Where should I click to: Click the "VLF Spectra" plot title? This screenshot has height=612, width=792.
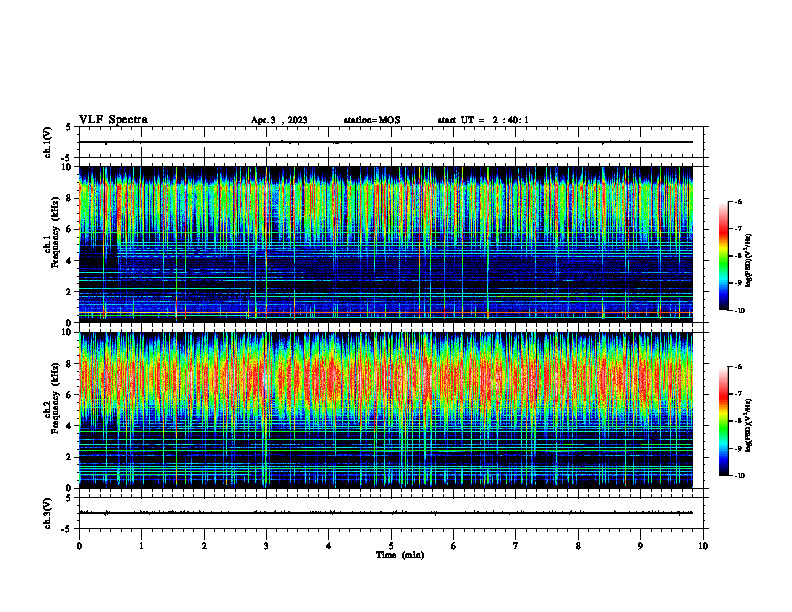113,120
